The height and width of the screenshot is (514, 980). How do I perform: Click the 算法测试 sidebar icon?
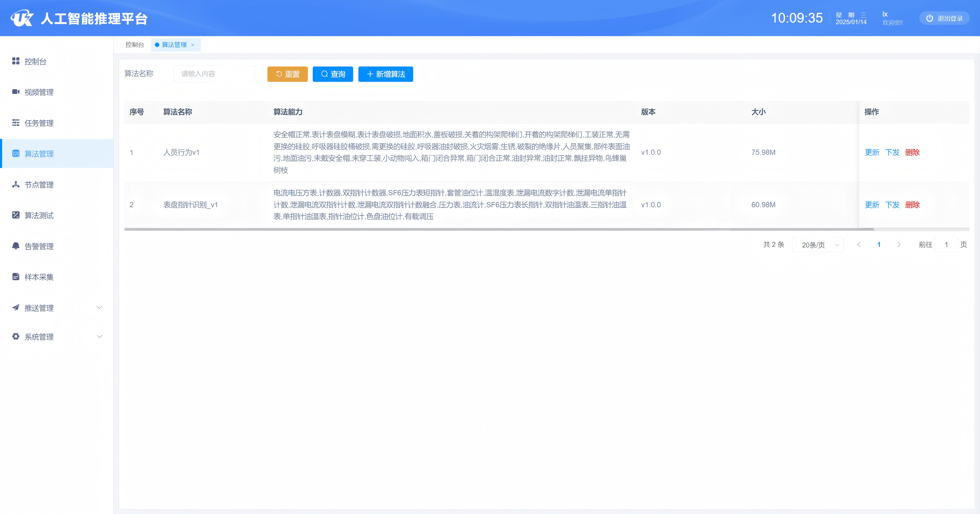point(16,215)
